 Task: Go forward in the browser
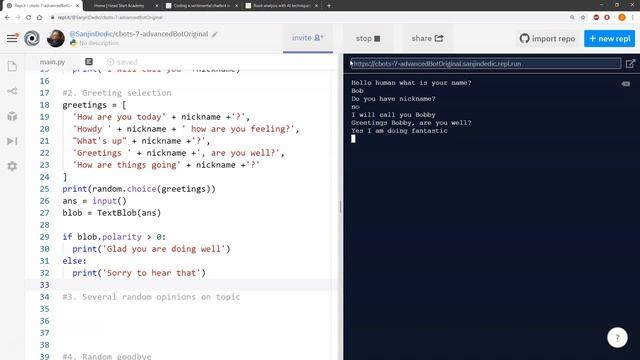pyautogui.click(x=18, y=18)
